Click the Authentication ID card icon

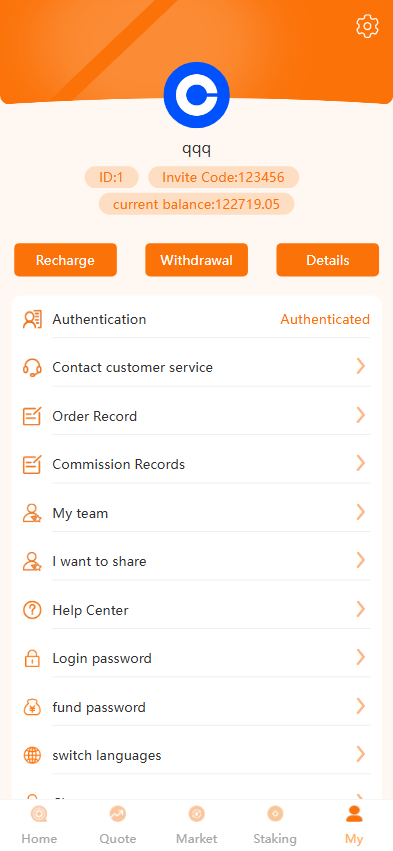[32, 319]
